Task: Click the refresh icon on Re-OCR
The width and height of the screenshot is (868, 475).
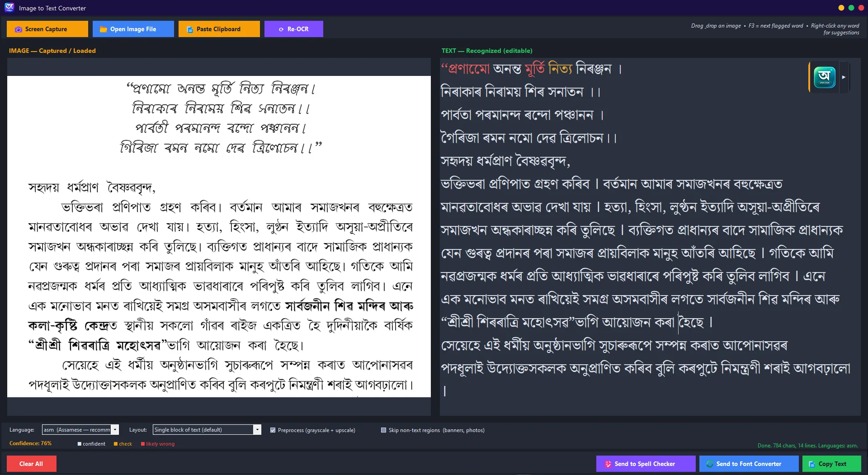Action: click(281, 29)
